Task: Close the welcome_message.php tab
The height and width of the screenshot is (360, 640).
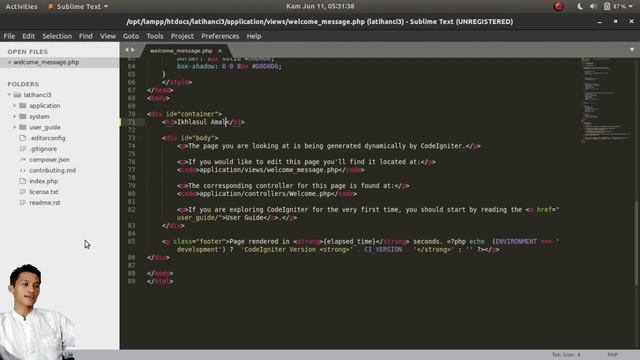Action: point(220,51)
